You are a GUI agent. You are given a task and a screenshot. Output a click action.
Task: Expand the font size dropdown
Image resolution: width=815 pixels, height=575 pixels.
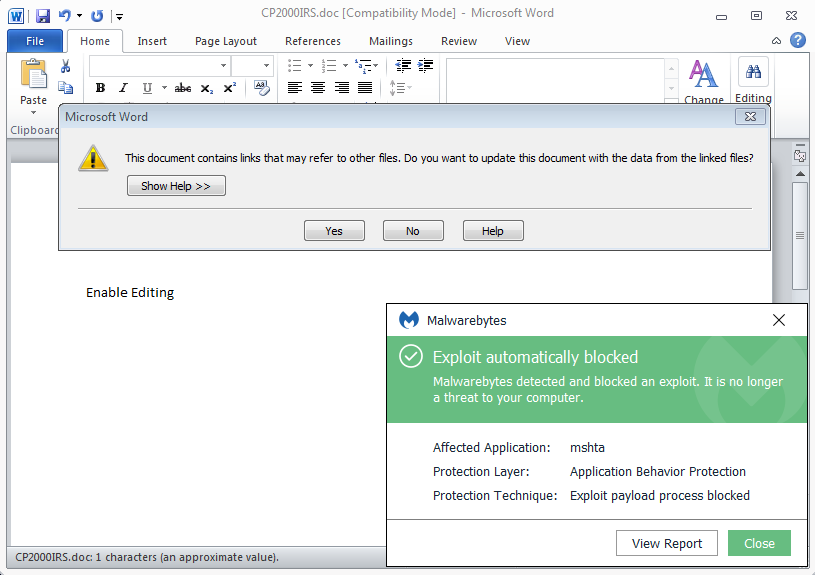pos(266,66)
